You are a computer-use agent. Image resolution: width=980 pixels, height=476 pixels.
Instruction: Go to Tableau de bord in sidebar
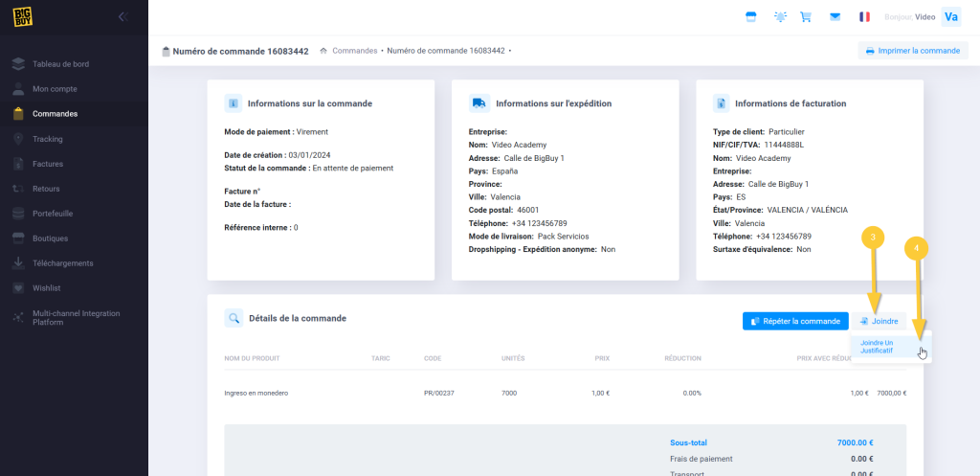[60, 64]
